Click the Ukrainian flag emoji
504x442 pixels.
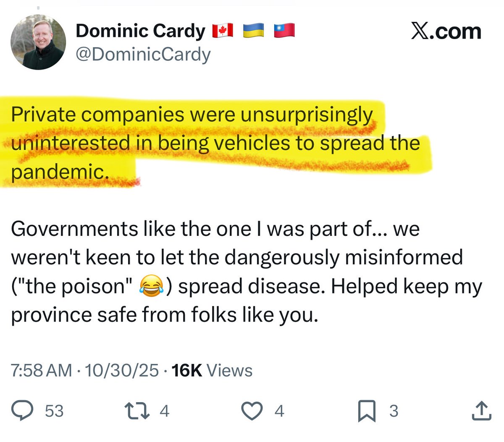point(254,31)
